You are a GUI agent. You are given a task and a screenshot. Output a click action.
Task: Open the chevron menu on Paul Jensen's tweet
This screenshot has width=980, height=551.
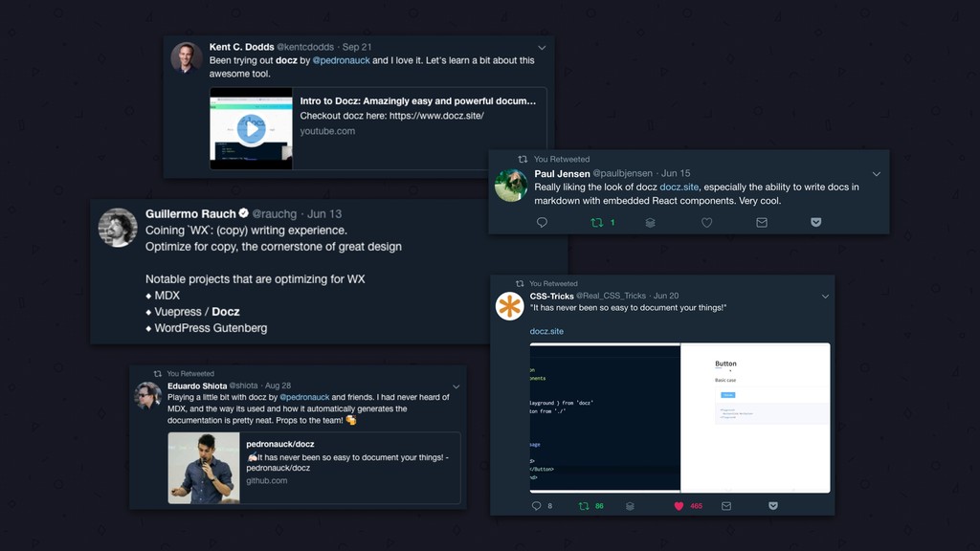pyautogui.click(x=877, y=174)
